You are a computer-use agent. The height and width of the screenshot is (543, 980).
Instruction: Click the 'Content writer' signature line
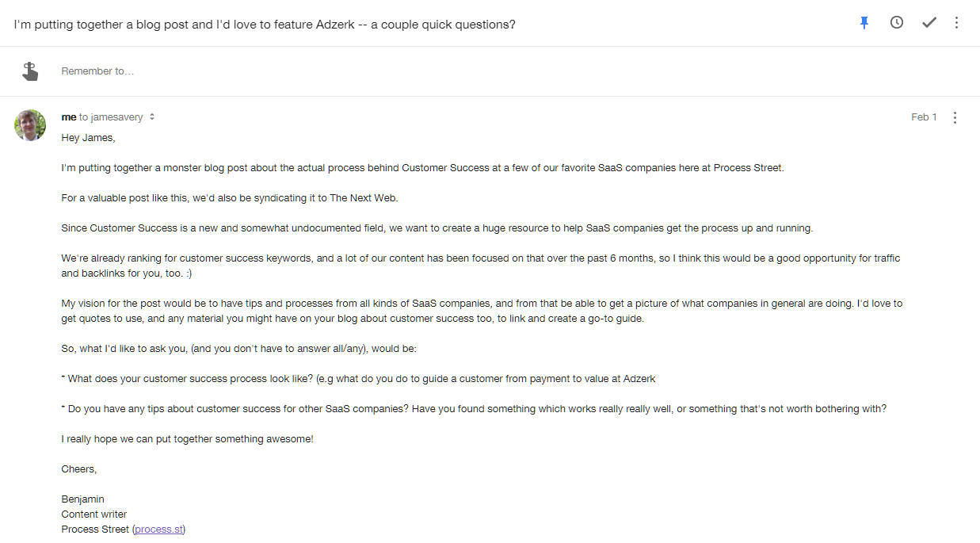coord(94,514)
